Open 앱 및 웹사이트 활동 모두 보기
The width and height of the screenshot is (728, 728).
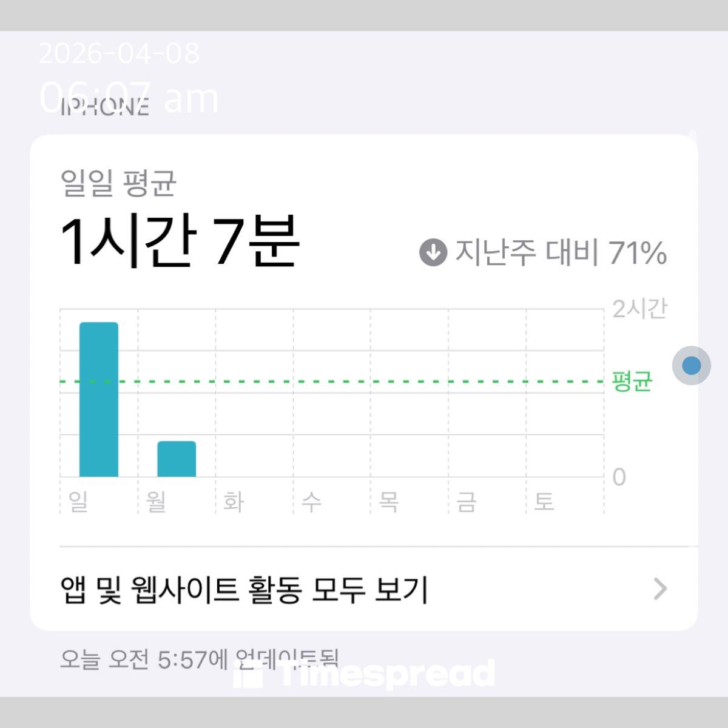click(x=244, y=589)
